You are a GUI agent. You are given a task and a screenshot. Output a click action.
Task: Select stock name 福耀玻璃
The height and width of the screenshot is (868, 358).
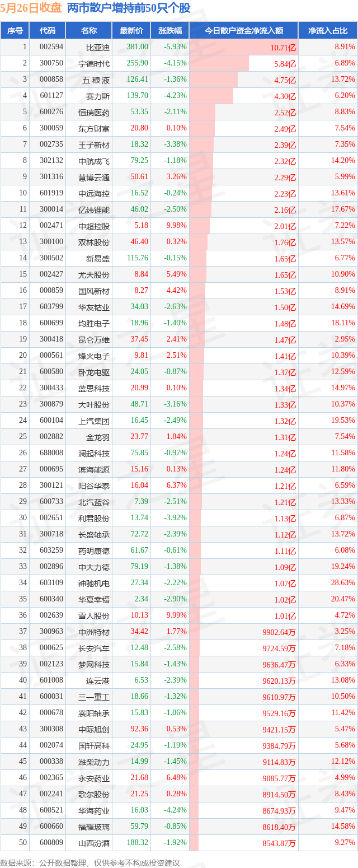tap(94, 827)
